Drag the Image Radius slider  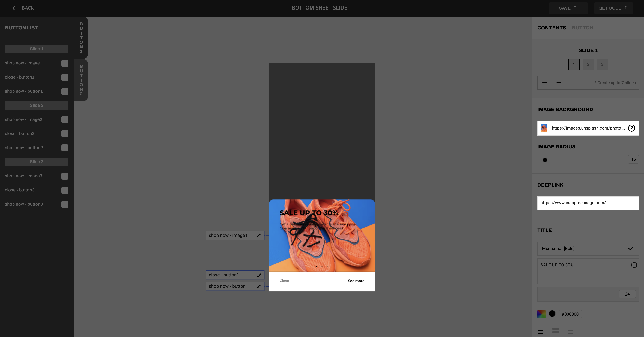point(545,160)
